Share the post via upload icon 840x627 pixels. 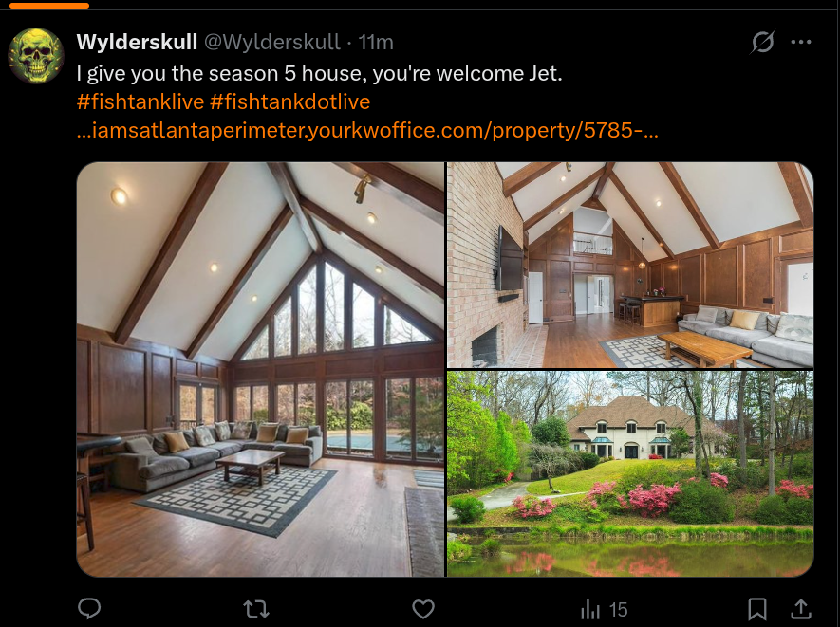pyautogui.click(x=800, y=609)
